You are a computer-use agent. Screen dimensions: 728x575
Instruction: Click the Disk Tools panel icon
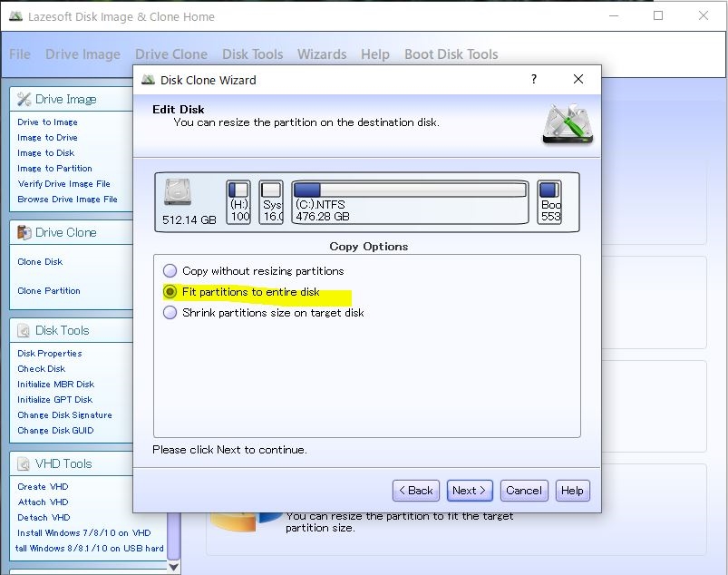[x=24, y=330]
